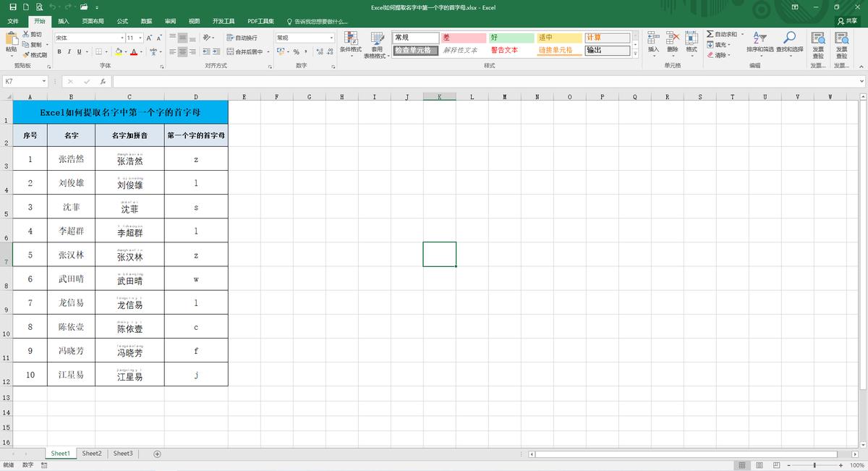Switch to the 公式 (Formulas) ribbon tab
The width and height of the screenshot is (868, 471).
tap(122, 22)
